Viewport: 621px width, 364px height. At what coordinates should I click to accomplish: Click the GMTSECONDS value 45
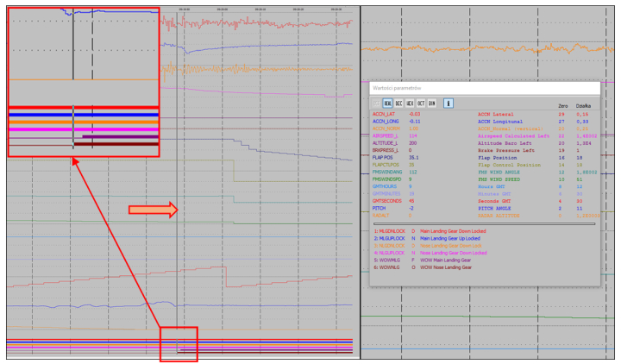click(x=411, y=201)
